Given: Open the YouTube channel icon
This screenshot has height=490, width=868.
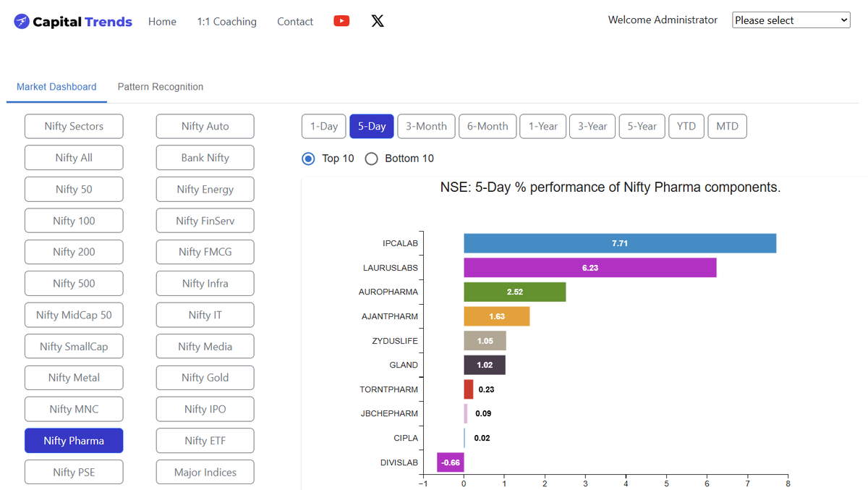Looking at the screenshot, I should tap(341, 21).
